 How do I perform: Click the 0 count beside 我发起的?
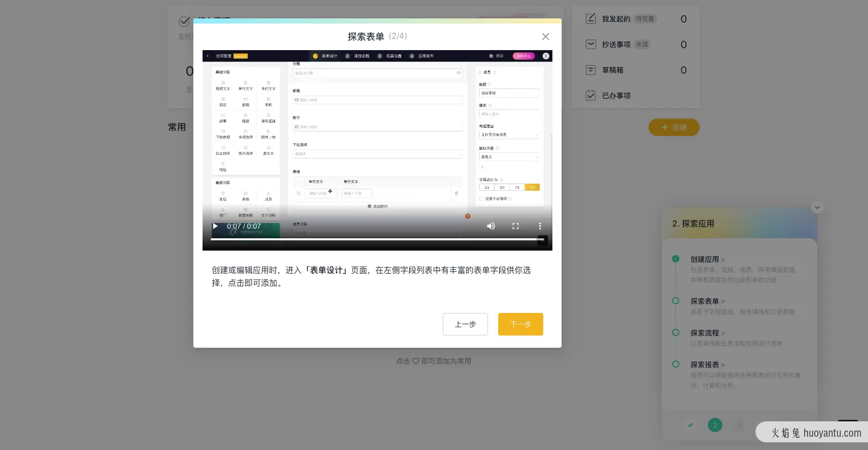[x=684, y=19]
